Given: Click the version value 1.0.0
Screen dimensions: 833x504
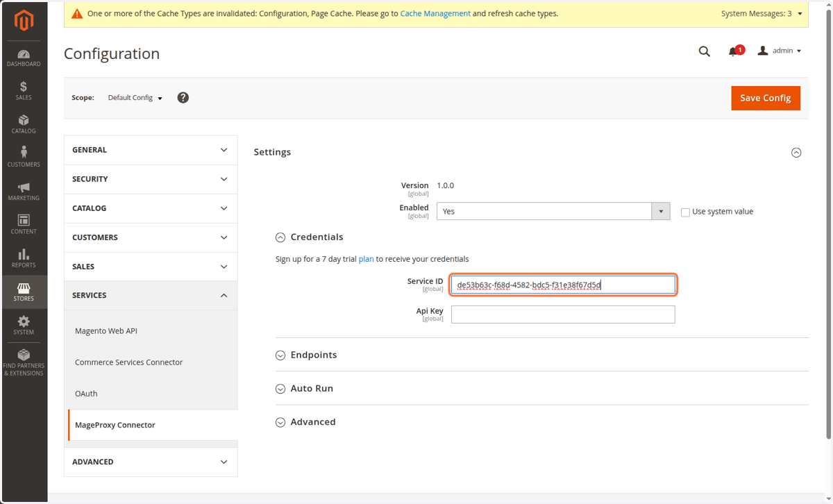Looking at the screenshot, I should click(x=445, y=185).
